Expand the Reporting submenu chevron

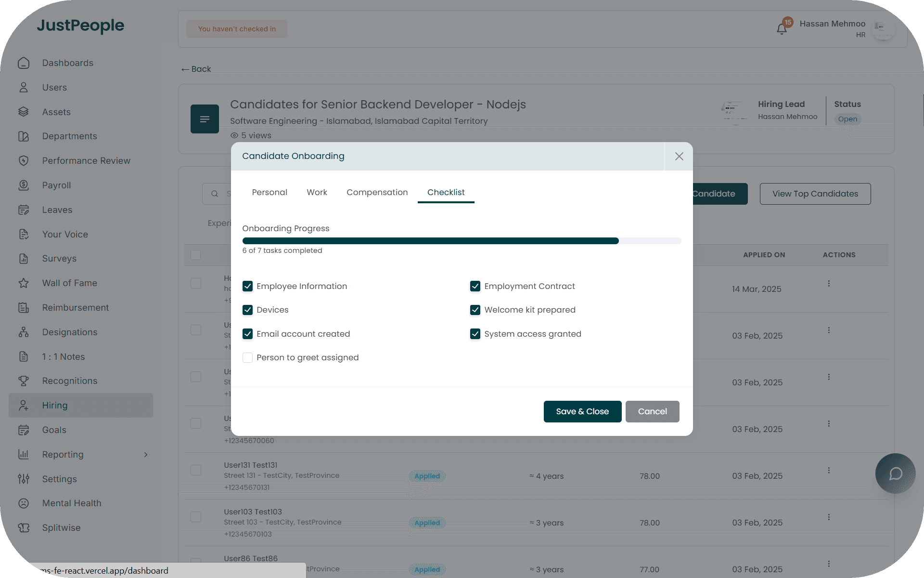point(145,455)
